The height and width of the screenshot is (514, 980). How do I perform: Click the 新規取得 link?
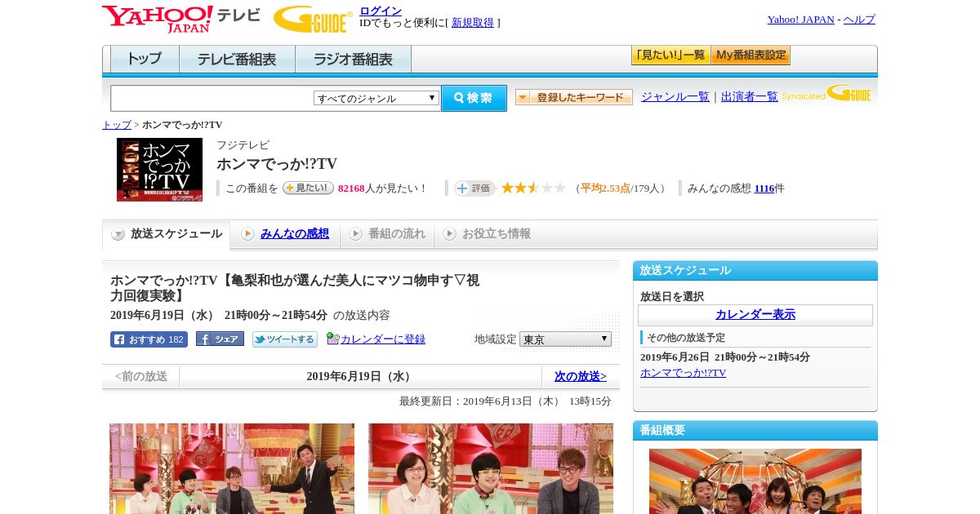point(473,23)
